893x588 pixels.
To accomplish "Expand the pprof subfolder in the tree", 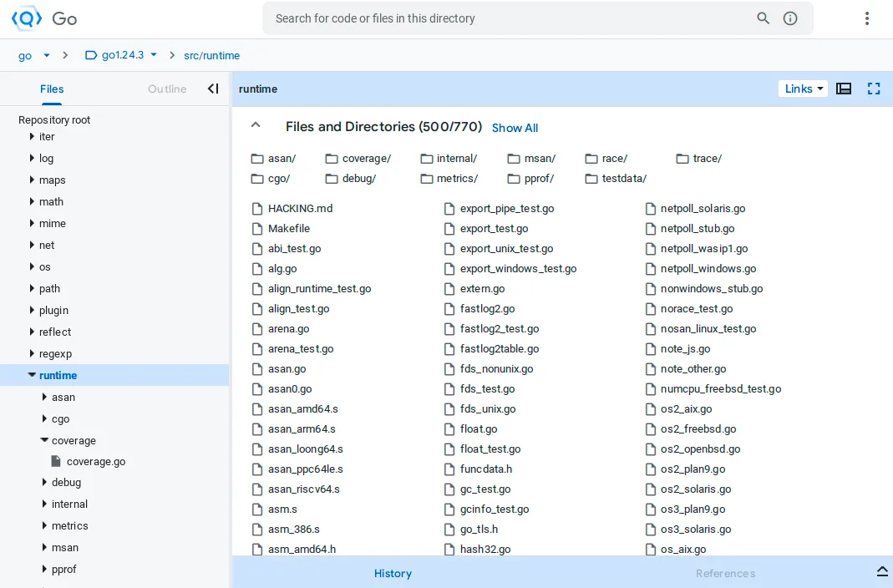I will pyautogui.click(x=44, y=569).
